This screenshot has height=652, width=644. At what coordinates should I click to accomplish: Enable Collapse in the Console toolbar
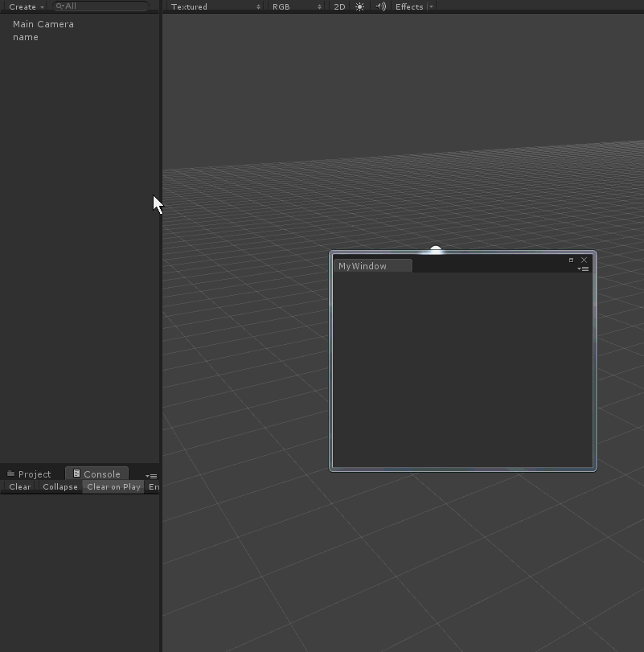(x=59, y=486)
